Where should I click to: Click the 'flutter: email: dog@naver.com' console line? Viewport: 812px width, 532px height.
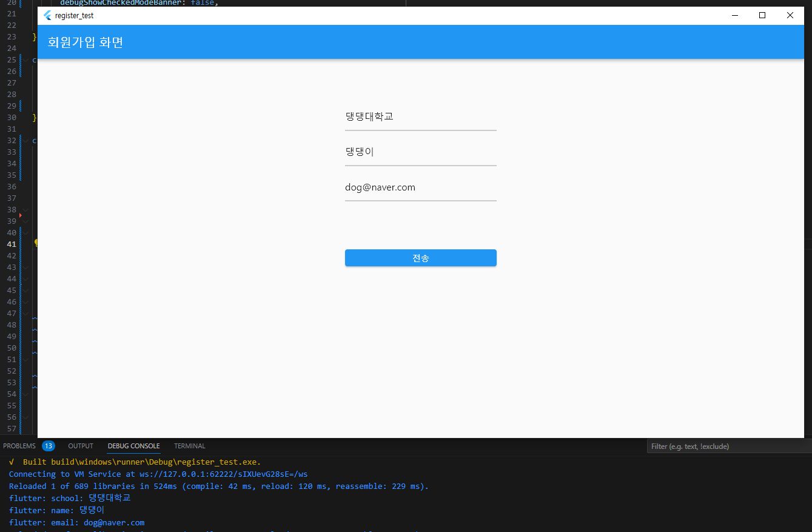pos(77,522)
